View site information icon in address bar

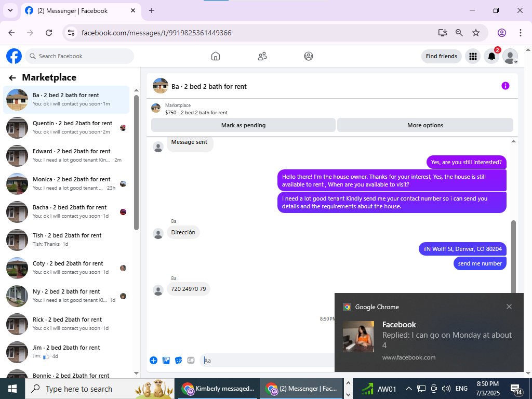tap(71, 33)
